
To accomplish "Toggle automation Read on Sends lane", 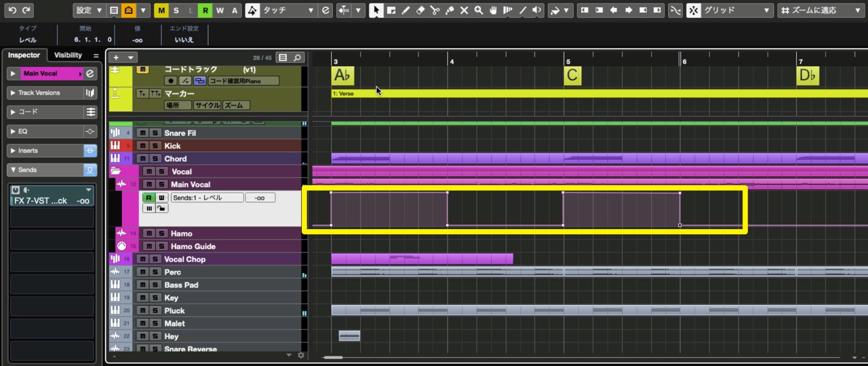I will tap(148, 197).
